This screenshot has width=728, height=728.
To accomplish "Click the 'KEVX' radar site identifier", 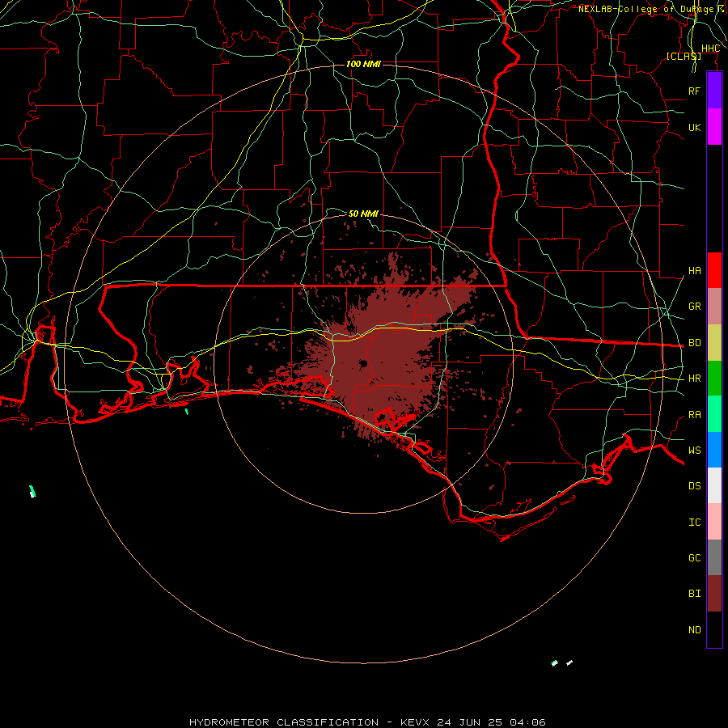I will point(416,722).
